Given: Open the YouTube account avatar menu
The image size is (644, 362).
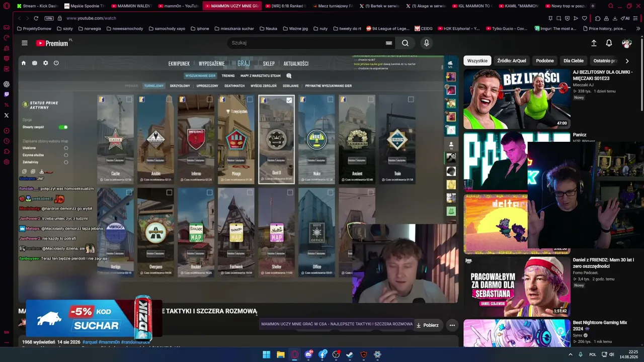Looking at the screenshot, I should coord(626,43).
